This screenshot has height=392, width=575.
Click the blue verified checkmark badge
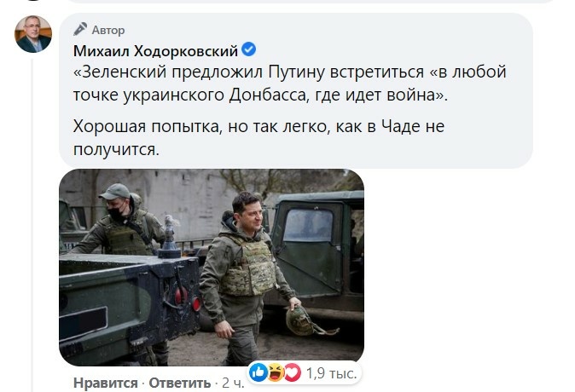click(x=249, y=49)
